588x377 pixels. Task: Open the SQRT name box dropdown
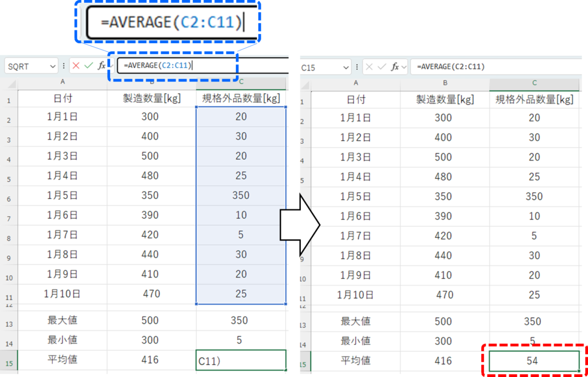pyautogui.click(x=53, y=67)
